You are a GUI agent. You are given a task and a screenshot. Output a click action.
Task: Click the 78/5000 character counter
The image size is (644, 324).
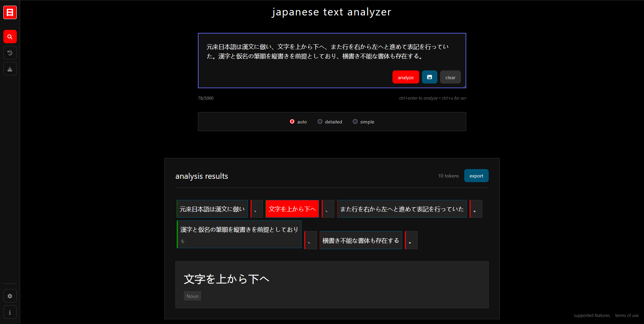[206, 98]
